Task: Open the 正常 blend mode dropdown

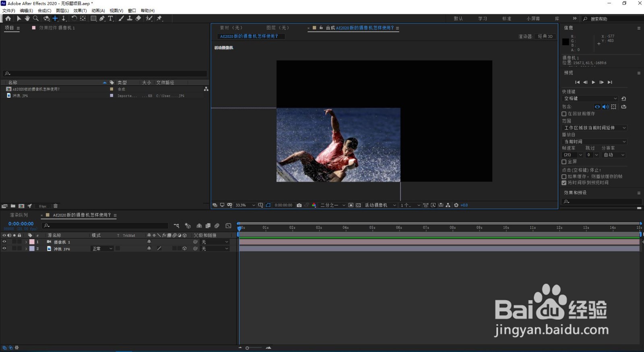Action: point(102,249)
